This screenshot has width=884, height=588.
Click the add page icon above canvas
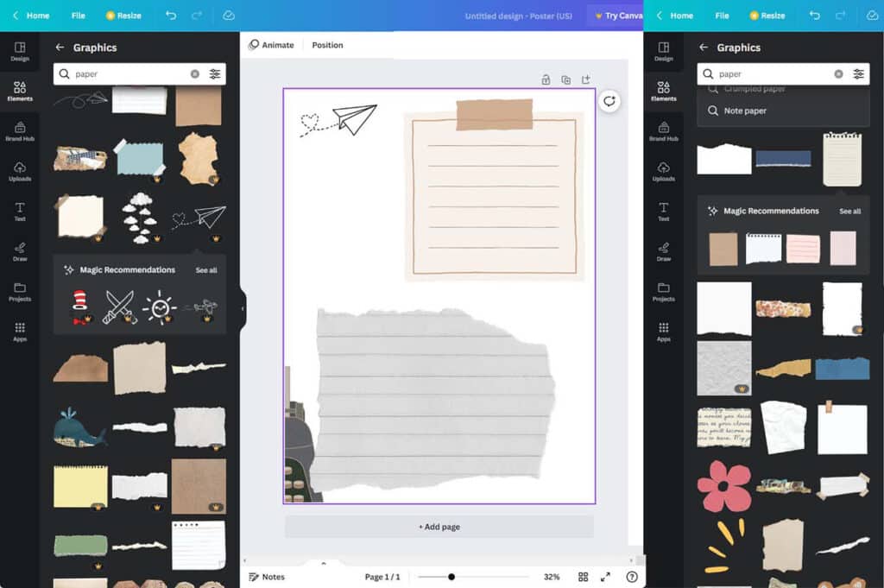(586, 80)
